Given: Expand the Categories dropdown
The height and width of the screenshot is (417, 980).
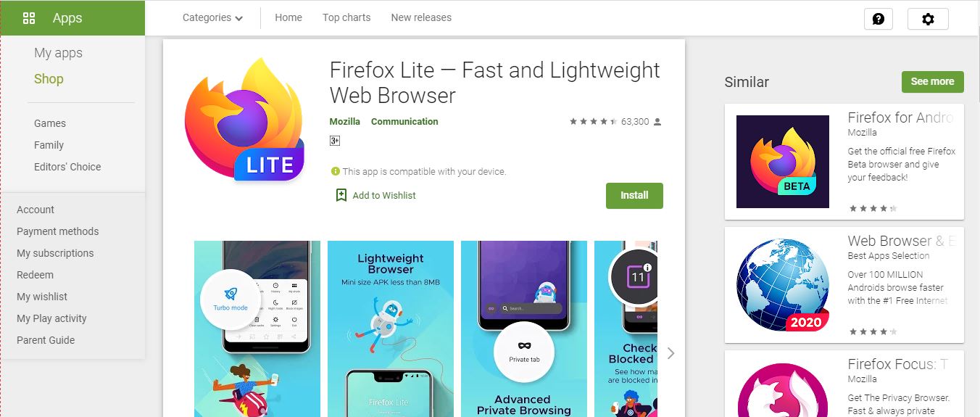Looking at the screenshot, I should (x=212, y=17).
